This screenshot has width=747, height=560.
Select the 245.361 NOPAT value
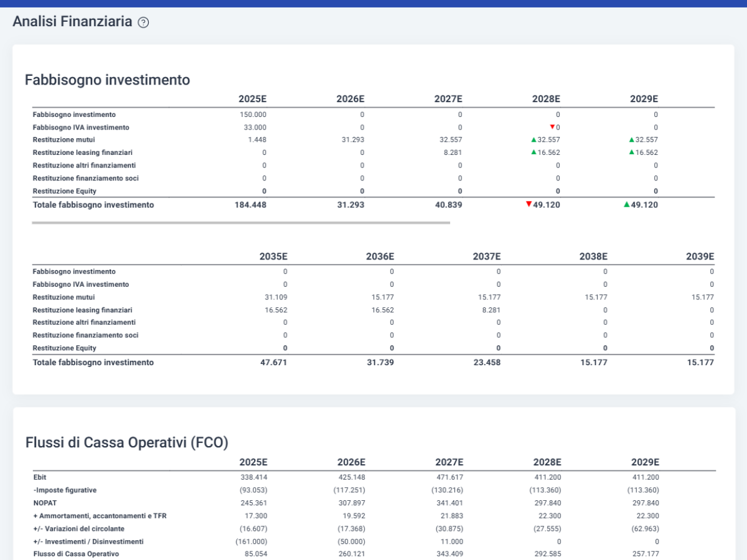click(254, 503)
